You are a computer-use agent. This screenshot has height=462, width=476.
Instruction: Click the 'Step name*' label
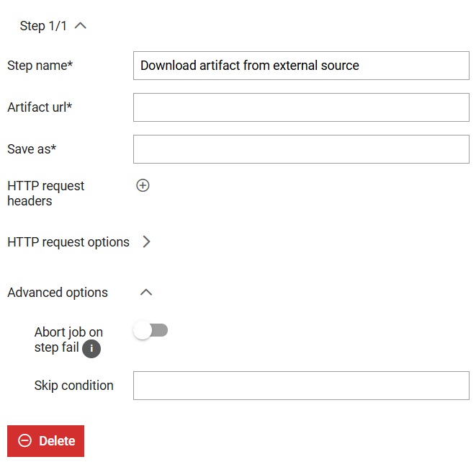[x=40, y=66]
